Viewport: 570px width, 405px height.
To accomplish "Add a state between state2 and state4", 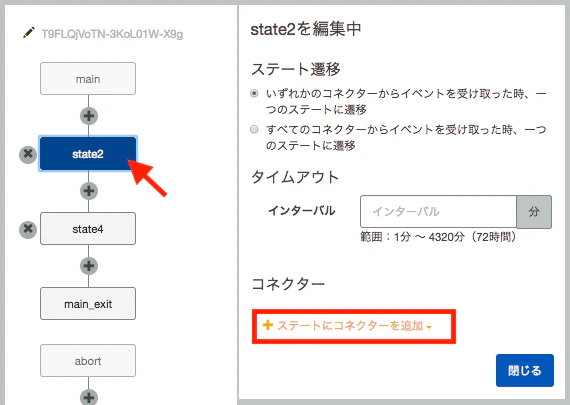I will [x=89, y=191].
